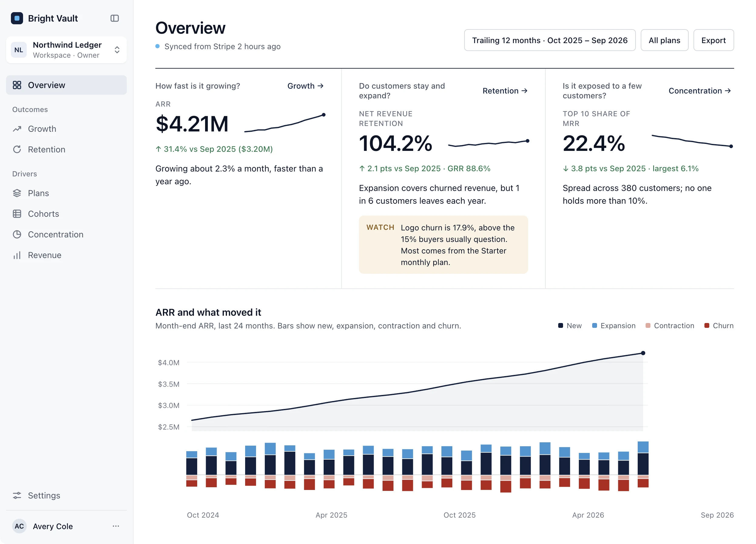Viewport: 756px width, 544px height.
Task: Click the ARR sparkline in growth card
Action: (x=285, y=123)
